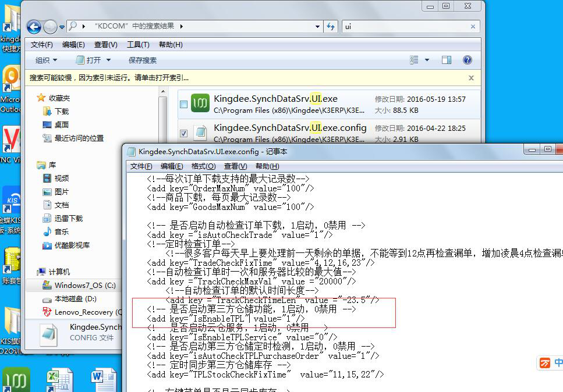This screenshot has height=392, width=563.
Task: Uncheck the Kingdee.SynchDataSrv.UI.exe.config checkbox
Action: point(184,133)
